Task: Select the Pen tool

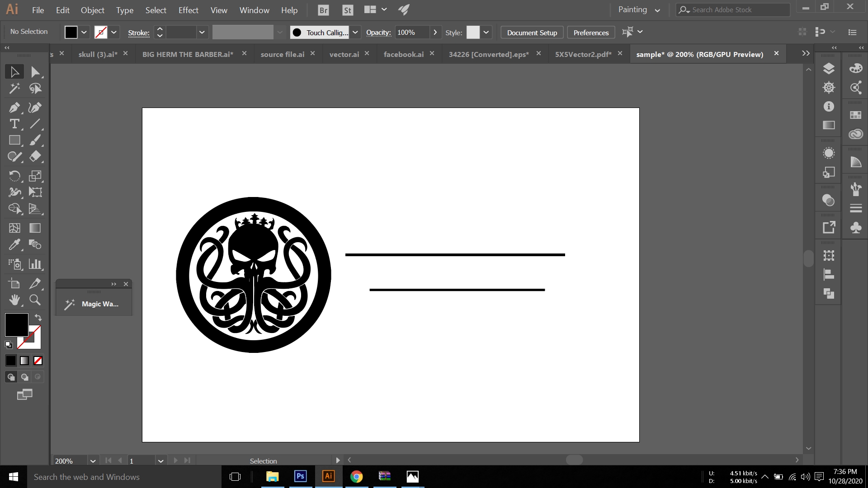Action: pyautogui.click(x=14, y=108)
